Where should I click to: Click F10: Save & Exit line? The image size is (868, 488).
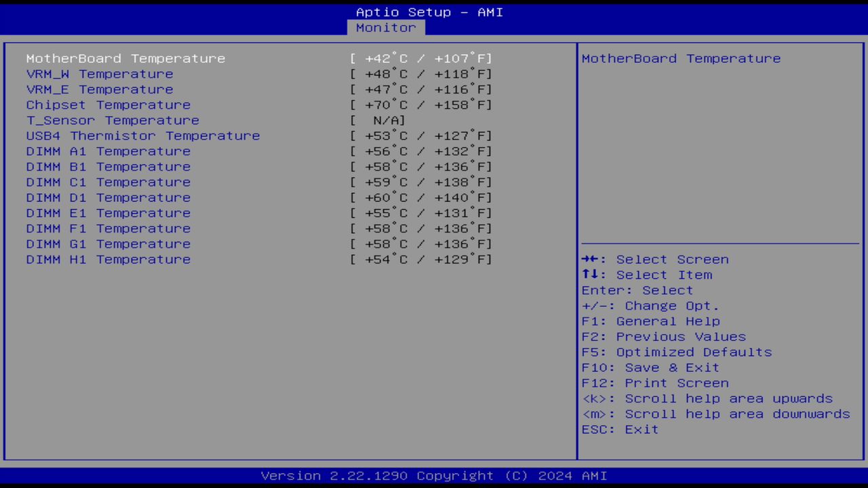(x=651, y=367)
